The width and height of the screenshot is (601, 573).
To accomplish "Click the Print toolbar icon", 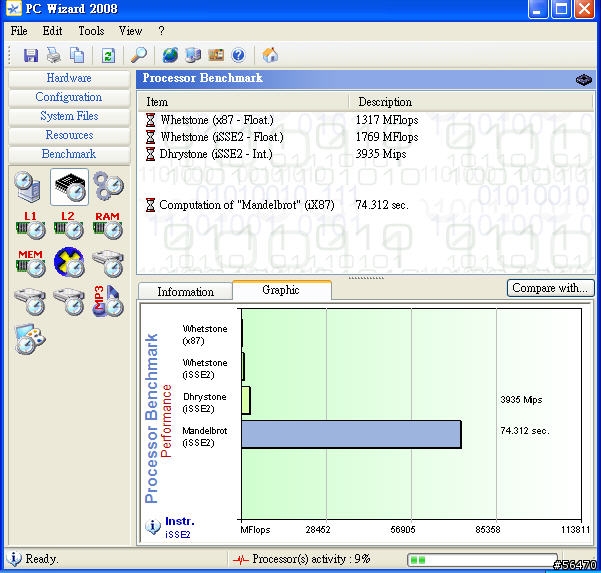I will (x=54, y=55).
